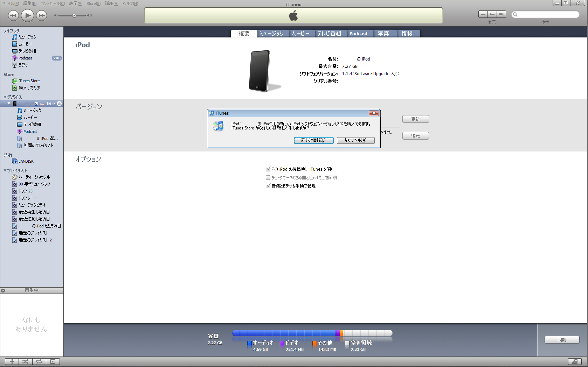The image size is (588, 367).
Task: Select the iPod device's テレビ番組 item
Action: coord(32,125)
